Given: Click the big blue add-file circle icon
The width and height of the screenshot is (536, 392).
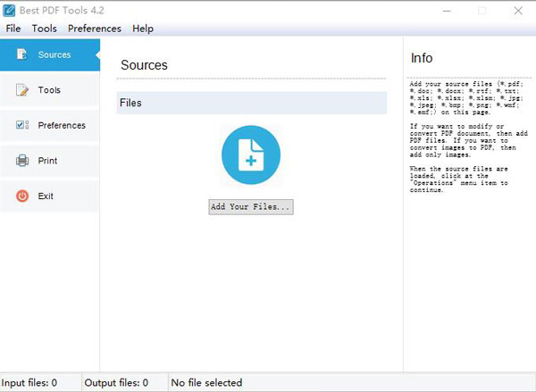Looking at the screenshot, I should point(251,154).
